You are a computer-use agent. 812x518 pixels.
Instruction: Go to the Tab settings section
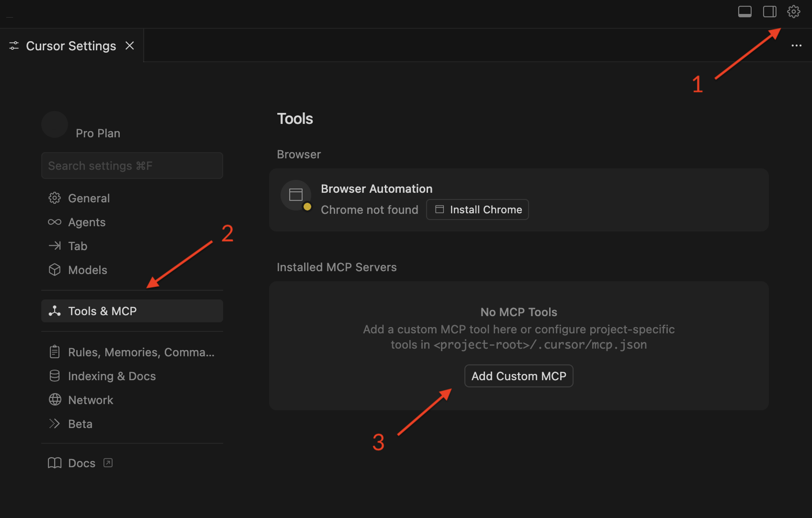(x=132, y=246)
